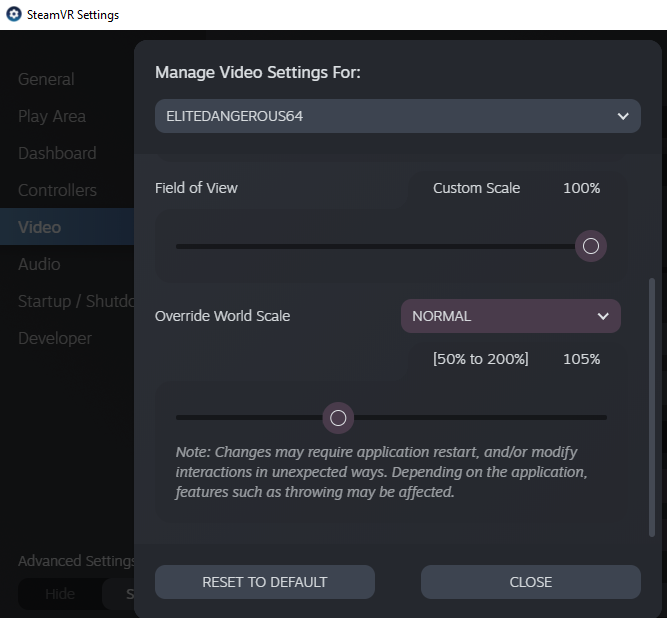667x618 pixels.
Task: Click RESET TO DEFAULT button
Action: pyautogui.click(x=265, y=582)
